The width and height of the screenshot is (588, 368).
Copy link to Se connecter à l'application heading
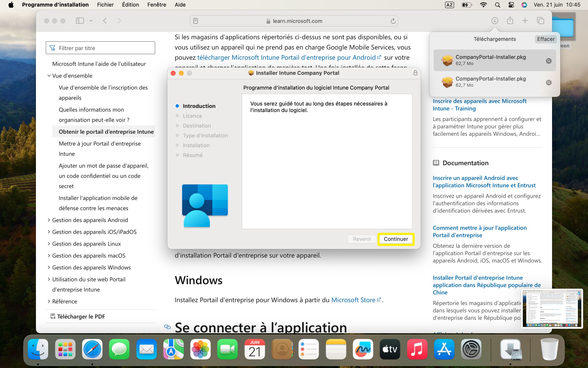coord(167,327)
